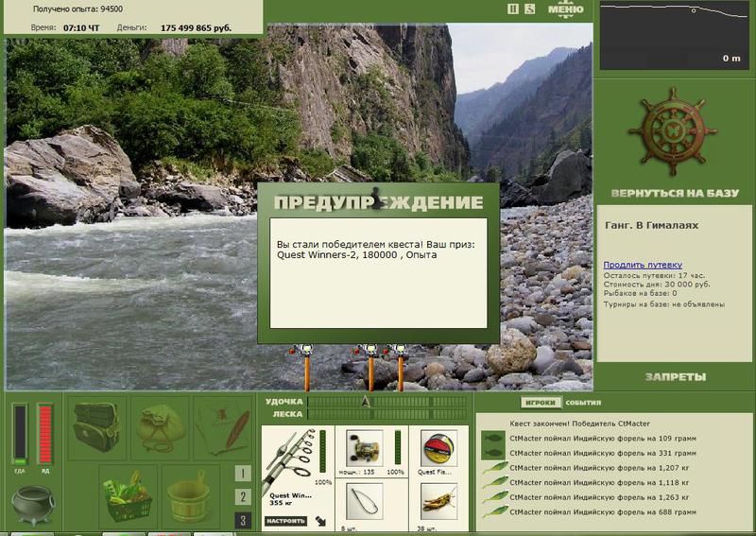756x536 pixels.
Task: Click fish icon beside the 688 грамм event
Action: pyautogui.click(x=494, y=510)
